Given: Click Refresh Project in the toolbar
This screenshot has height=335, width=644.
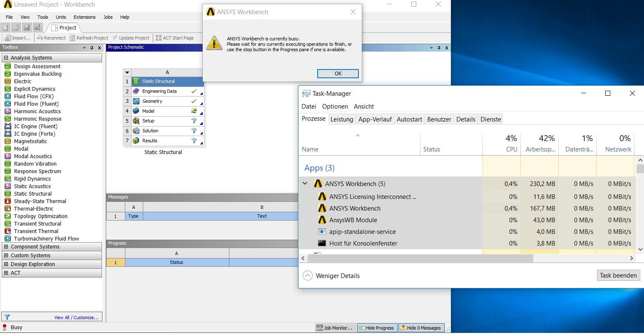Looking at the screenshot, I should 89,38.
